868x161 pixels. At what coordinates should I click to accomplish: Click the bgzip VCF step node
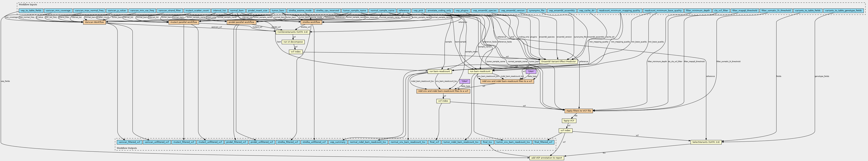tap(569, 121)
